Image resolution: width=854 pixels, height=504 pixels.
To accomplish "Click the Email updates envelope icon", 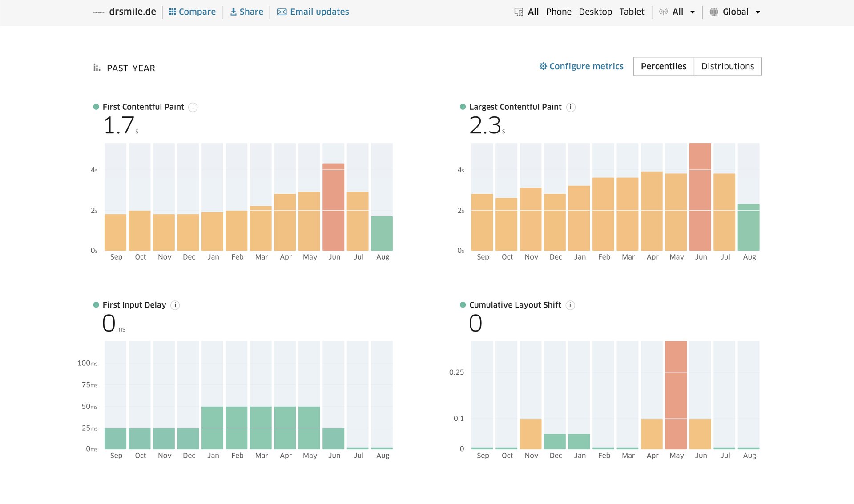I will pos(282,12).
